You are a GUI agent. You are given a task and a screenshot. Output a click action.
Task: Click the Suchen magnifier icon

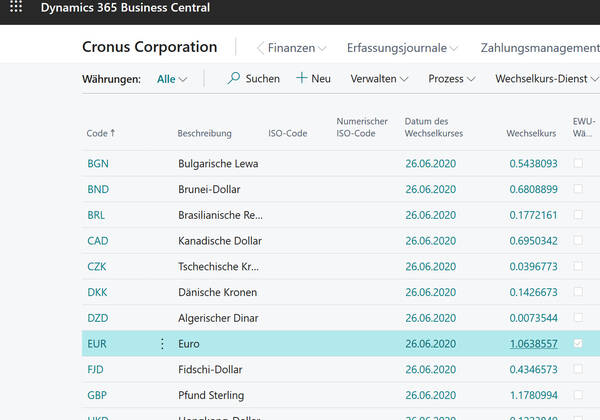[233, 78]
